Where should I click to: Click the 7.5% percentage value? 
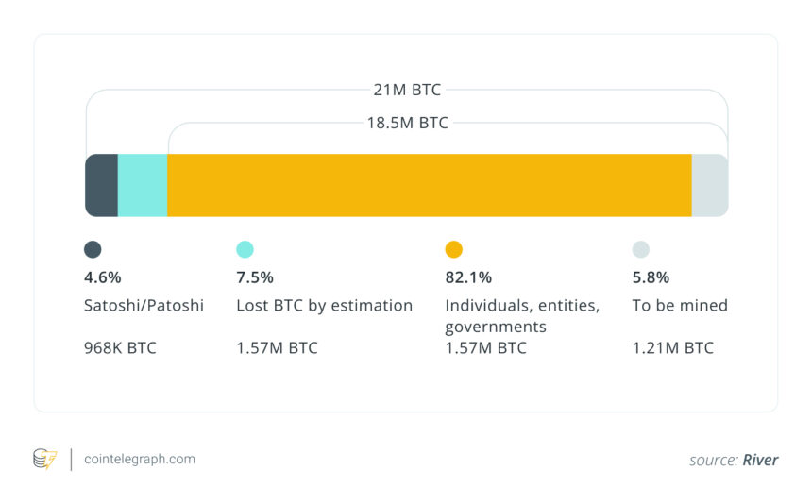pyautogui.click(x=254, y=277)
